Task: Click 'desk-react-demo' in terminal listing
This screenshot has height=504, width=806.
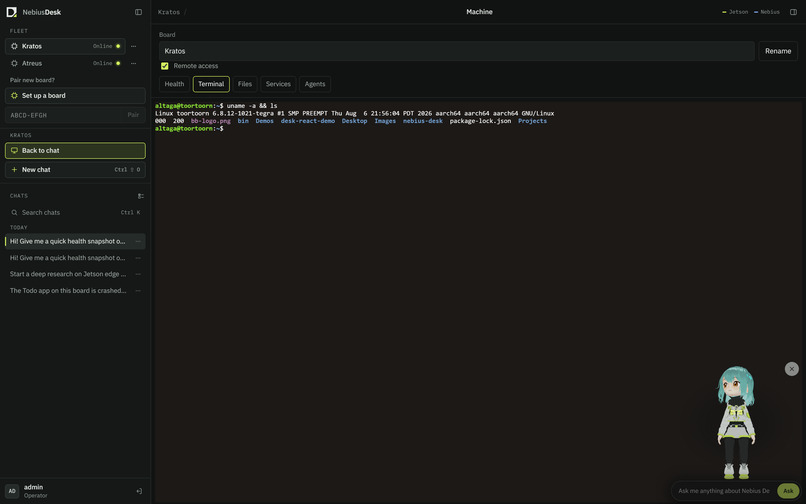Action: coord(307,121)
